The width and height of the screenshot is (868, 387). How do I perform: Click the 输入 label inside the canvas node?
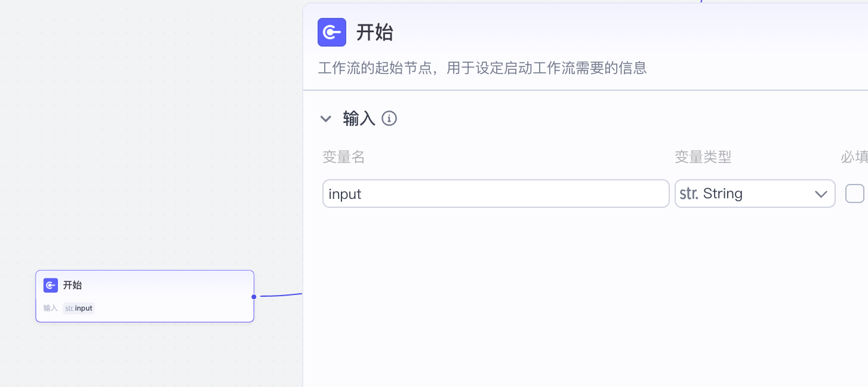(x=51, y=308)
